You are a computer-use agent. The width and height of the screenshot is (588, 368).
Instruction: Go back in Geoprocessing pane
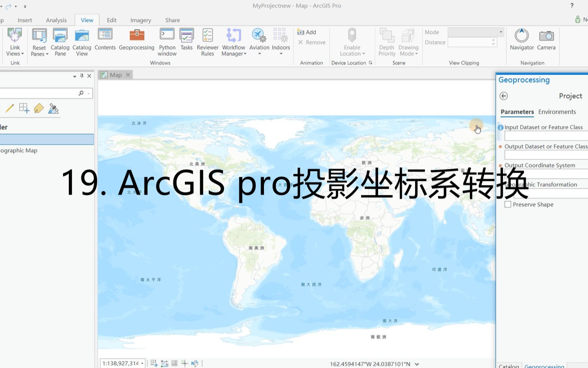[504, 96]
